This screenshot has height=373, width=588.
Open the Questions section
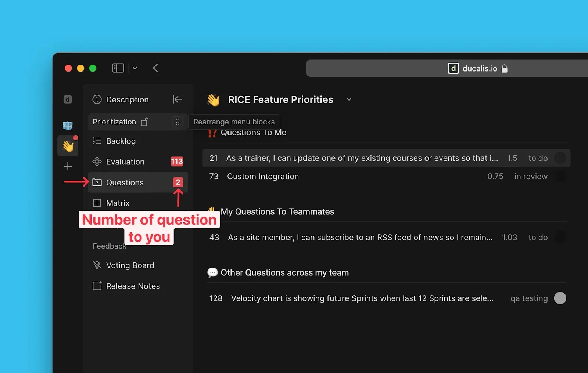[125, 182]
